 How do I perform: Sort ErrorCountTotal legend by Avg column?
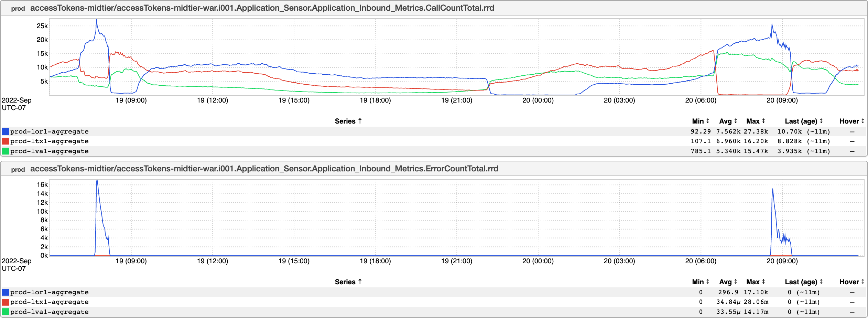click(728, 282)
